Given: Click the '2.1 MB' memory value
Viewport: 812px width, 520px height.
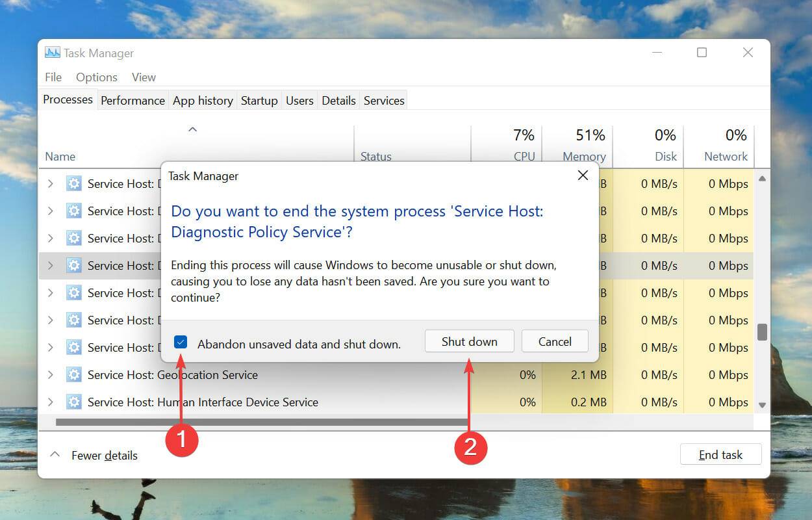Looking at the screenshot, I should point(589,375).
